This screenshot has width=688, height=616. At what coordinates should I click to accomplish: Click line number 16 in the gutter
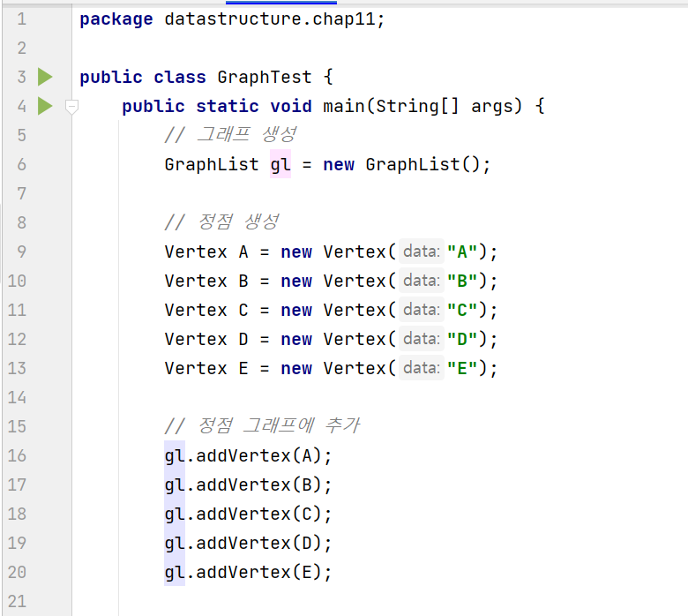pos(17,455)
